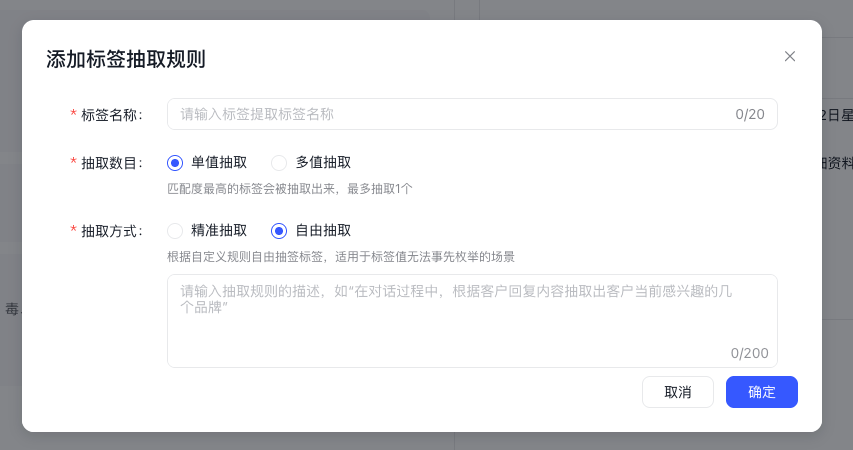This screenshot has height=450, width=853.
Task: Select the 单值抽取 radio button
Action: click(x=176, y=162)
